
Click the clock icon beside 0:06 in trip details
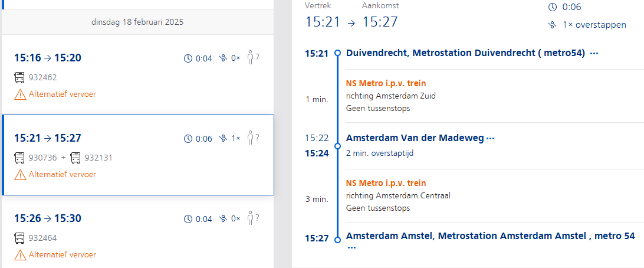point(553,7)
